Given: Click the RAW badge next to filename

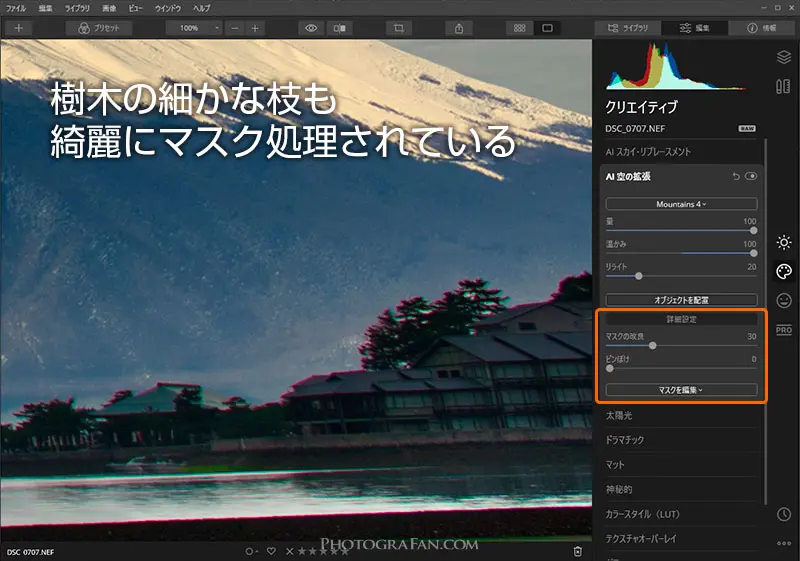Looking at the screenshot, I should pyautogui.click(x=747, y=129).
